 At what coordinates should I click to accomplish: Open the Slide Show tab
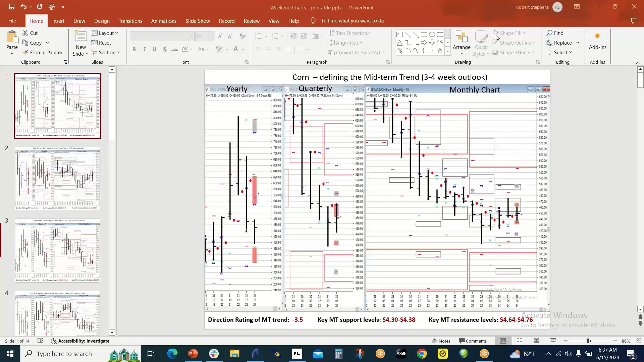(x=198, y=21)
